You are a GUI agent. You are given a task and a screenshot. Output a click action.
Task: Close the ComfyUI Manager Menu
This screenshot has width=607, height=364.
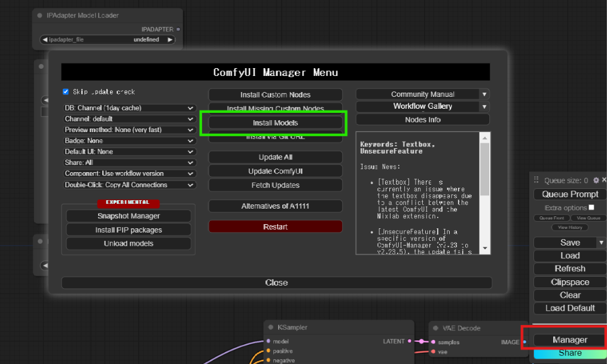tap(276, 283)
